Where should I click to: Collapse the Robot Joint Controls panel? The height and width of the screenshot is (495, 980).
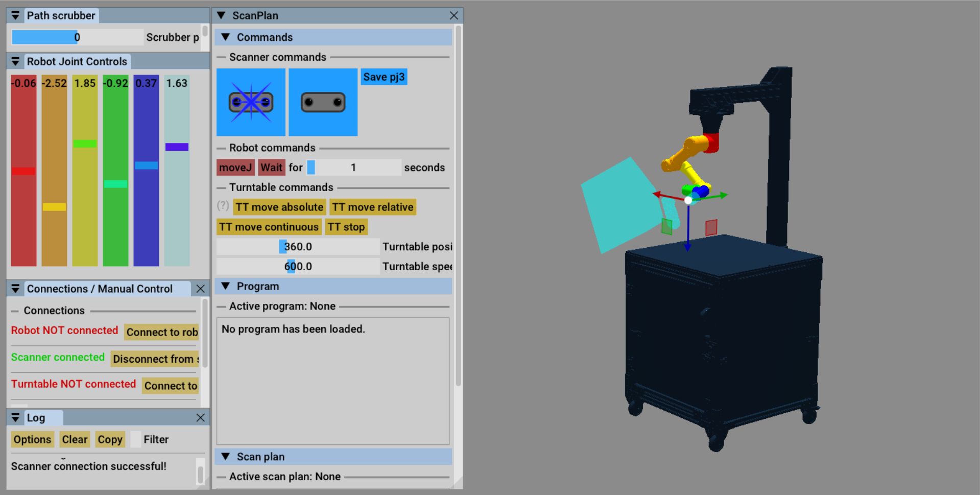tap(15, 61)
